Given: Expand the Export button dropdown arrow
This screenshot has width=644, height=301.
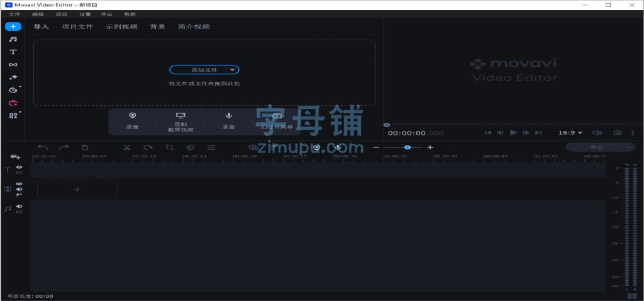Looking at the screenshot, I should coord(628,147).
